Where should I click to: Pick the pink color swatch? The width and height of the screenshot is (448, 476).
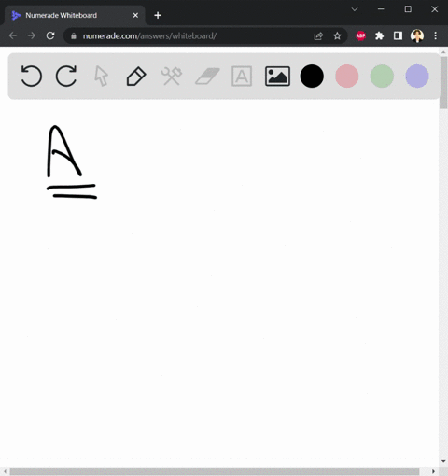coord(347,77)
